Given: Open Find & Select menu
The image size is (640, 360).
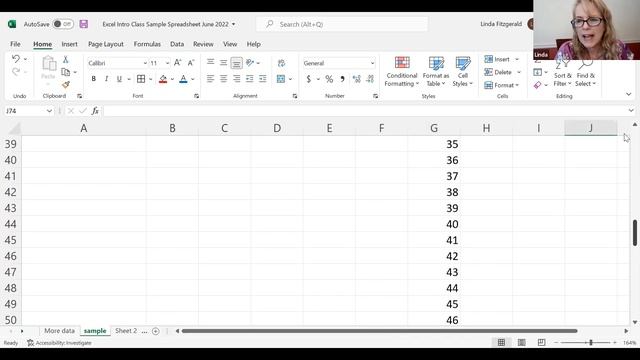Looking at the screenshot, I should click(586, 73).
